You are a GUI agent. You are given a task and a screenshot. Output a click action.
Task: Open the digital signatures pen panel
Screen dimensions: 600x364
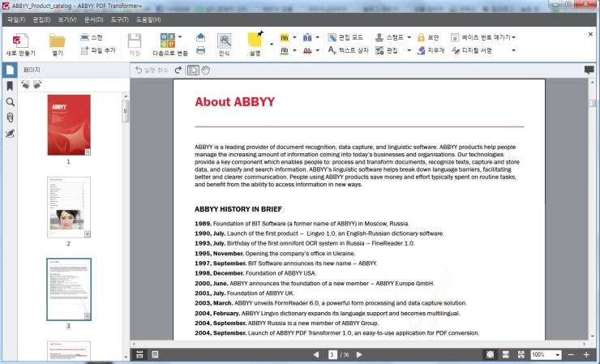coord(10,134)
